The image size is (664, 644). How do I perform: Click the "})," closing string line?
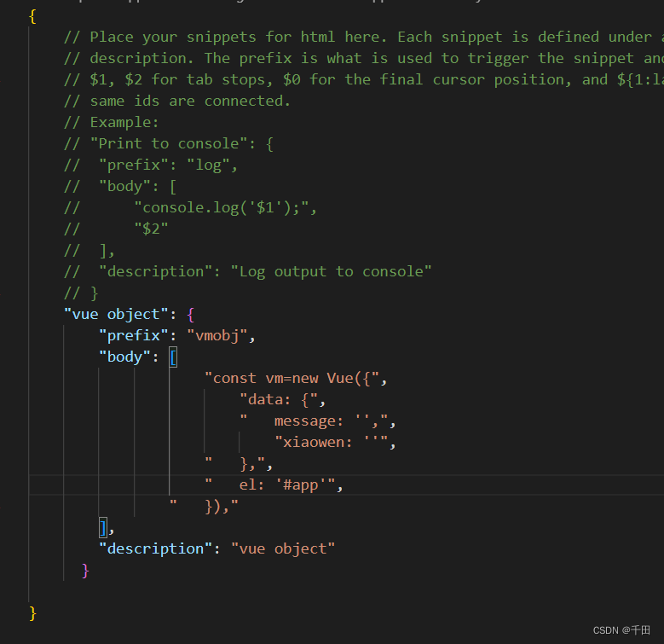pos(204,507)
